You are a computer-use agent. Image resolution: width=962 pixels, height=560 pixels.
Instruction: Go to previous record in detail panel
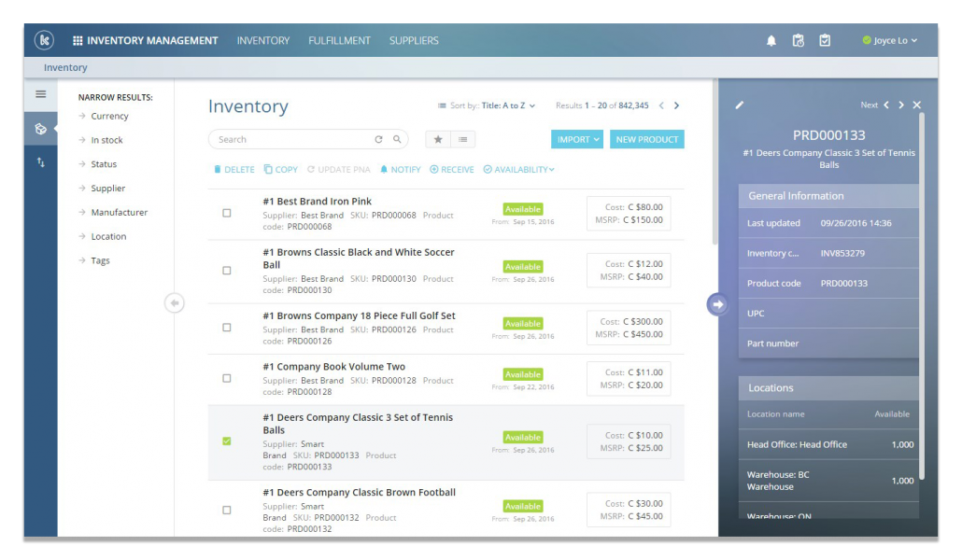(886, 105)
